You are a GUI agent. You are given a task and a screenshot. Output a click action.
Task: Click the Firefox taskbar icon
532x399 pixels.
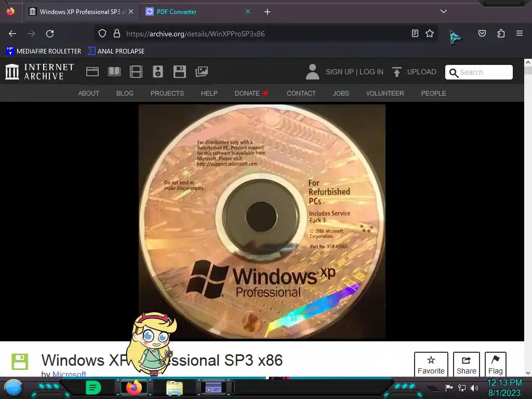pyautogui.click(x=134, y=388)
